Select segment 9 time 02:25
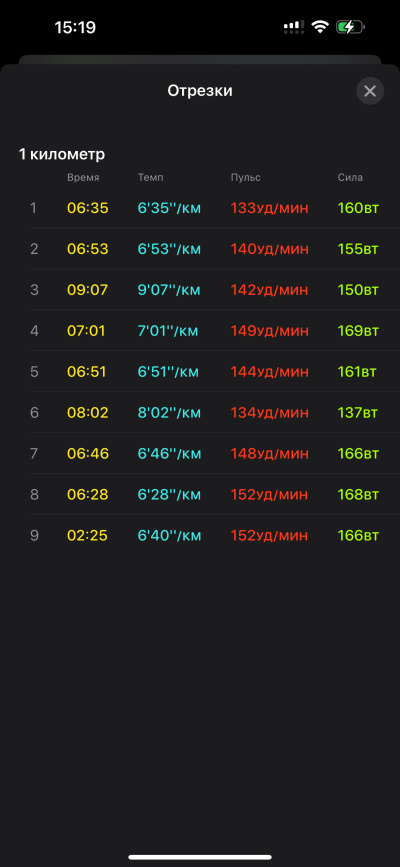Image resolution: width=400 pixels, height=867 pixels. click(x=87, y=536)
